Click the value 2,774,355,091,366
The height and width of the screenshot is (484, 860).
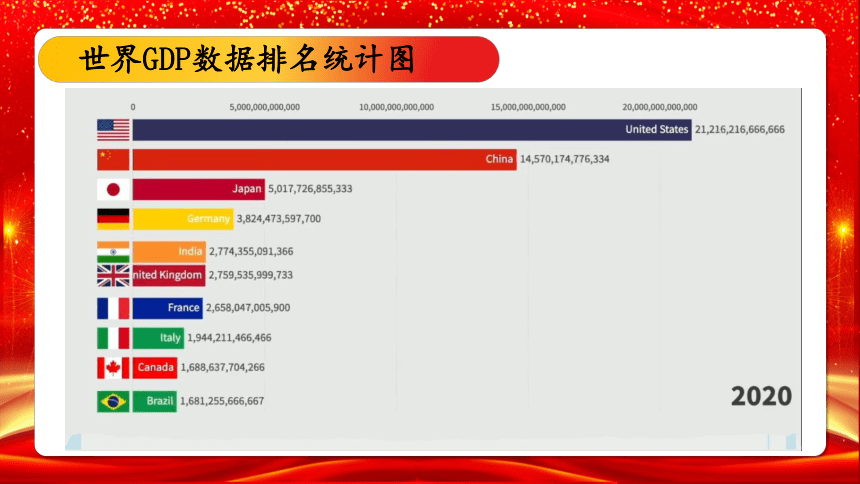[x=251, y=251]
